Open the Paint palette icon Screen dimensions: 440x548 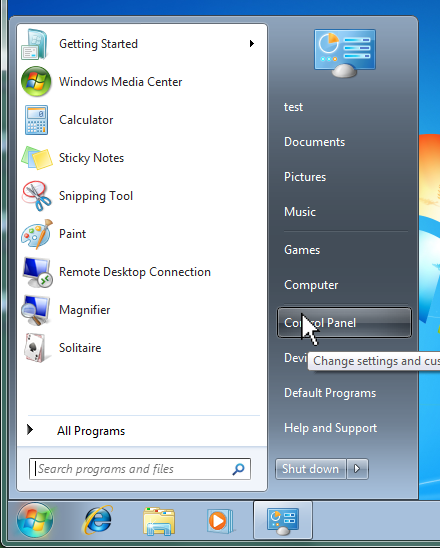[37, 234]
